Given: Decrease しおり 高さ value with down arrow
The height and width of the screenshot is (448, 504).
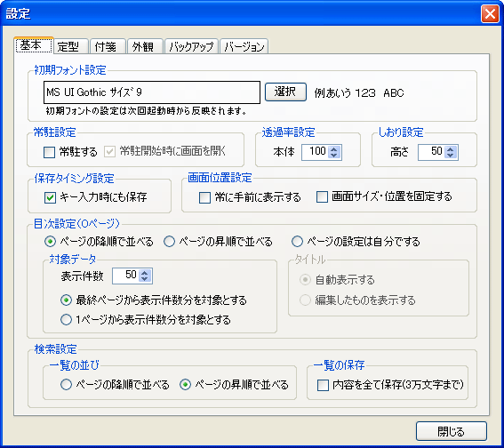Looking at the screenshot, I should pos(451,156).
